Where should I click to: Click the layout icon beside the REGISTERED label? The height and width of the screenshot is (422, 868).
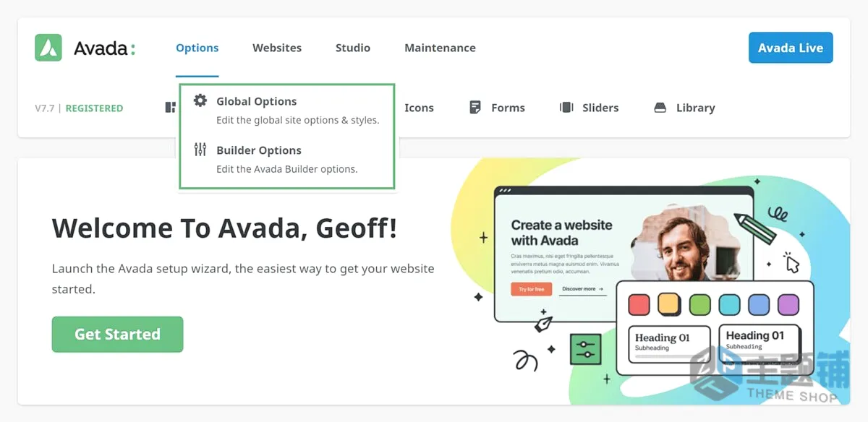(x=171, y=108)
